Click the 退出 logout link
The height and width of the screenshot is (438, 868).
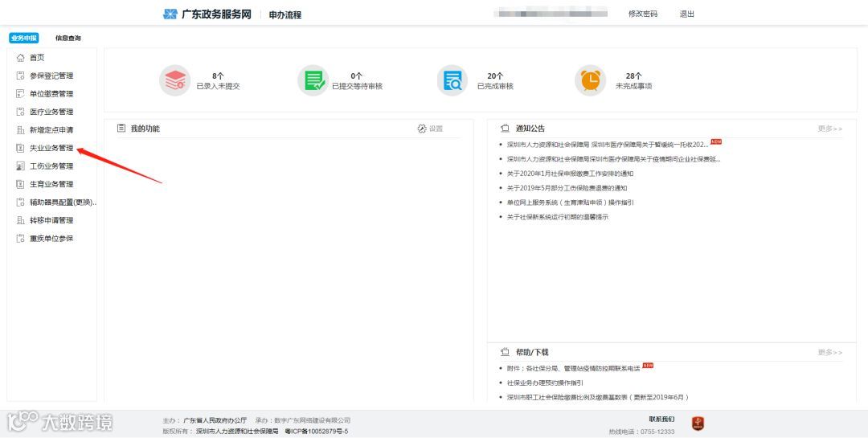(687, 14)
